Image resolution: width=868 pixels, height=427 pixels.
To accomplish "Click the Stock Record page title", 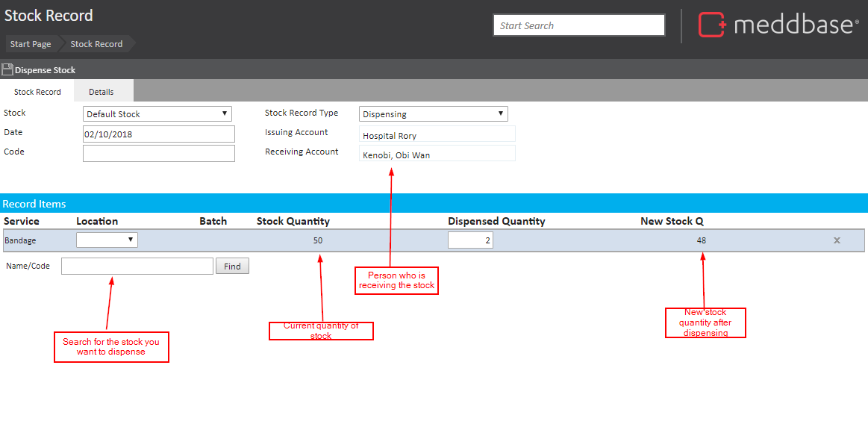I will [x=49, y=16].
